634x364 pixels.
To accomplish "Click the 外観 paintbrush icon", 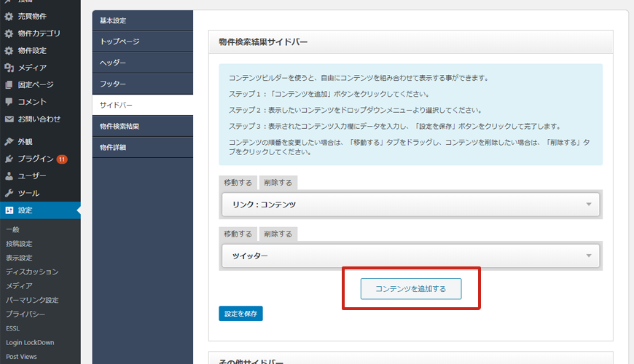I will pos(9,141).
